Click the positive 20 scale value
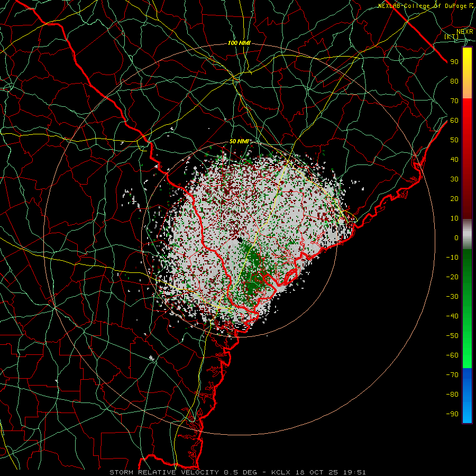The height and width of the screenshot is (476, 476). click(x=454, y=199)
